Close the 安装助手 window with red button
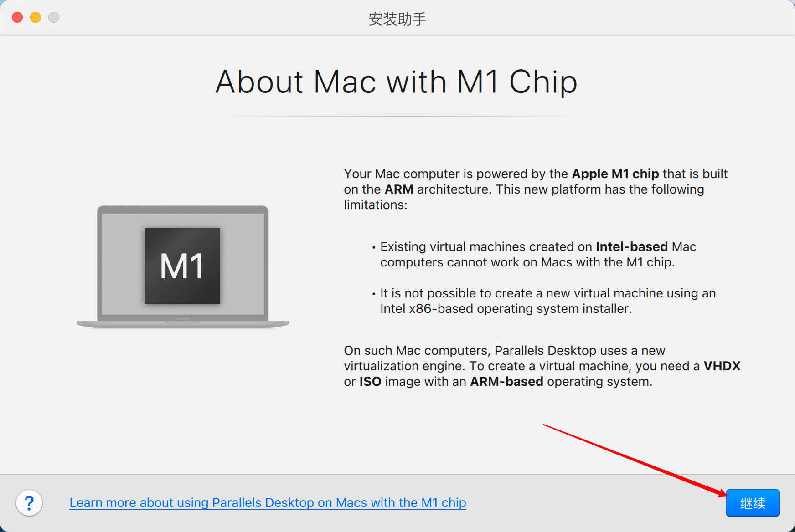Viewport: 795px width, 532px height. [x=17, y=17]
